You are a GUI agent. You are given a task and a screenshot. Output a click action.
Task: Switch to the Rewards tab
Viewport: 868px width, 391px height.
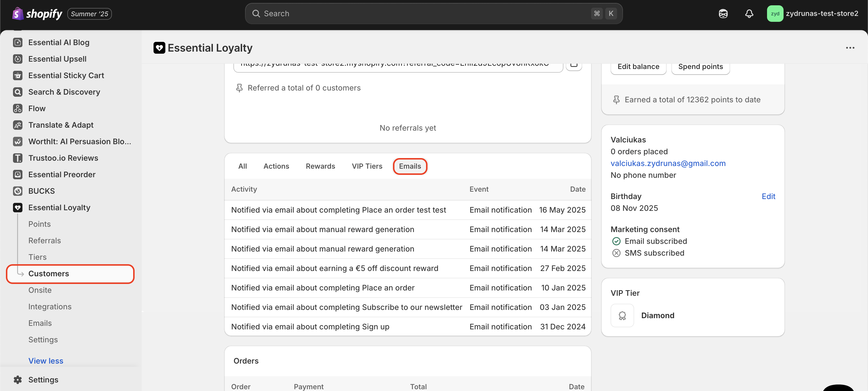point(320,166)
